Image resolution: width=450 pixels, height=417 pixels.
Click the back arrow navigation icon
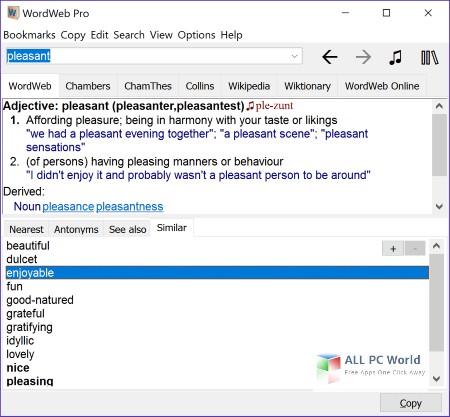coord(330,57)
